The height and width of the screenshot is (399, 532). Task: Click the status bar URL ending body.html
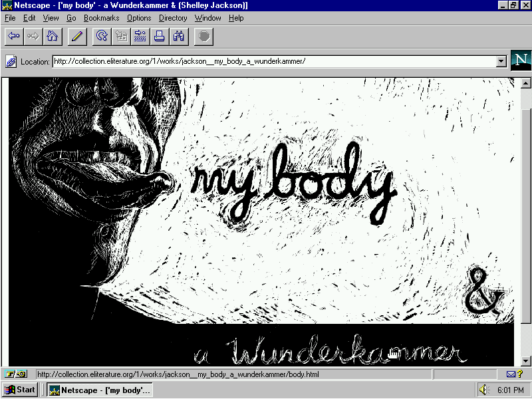click(178, 374)
